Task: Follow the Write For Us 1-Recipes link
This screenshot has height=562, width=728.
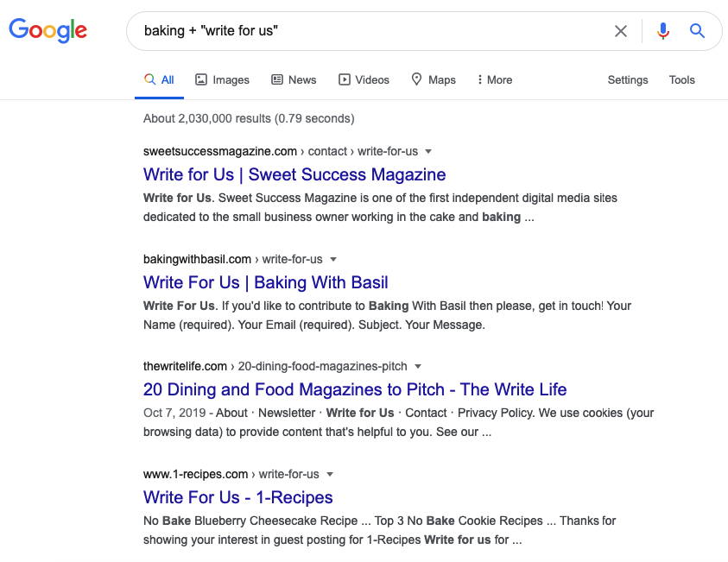Action: pos(237,497)
